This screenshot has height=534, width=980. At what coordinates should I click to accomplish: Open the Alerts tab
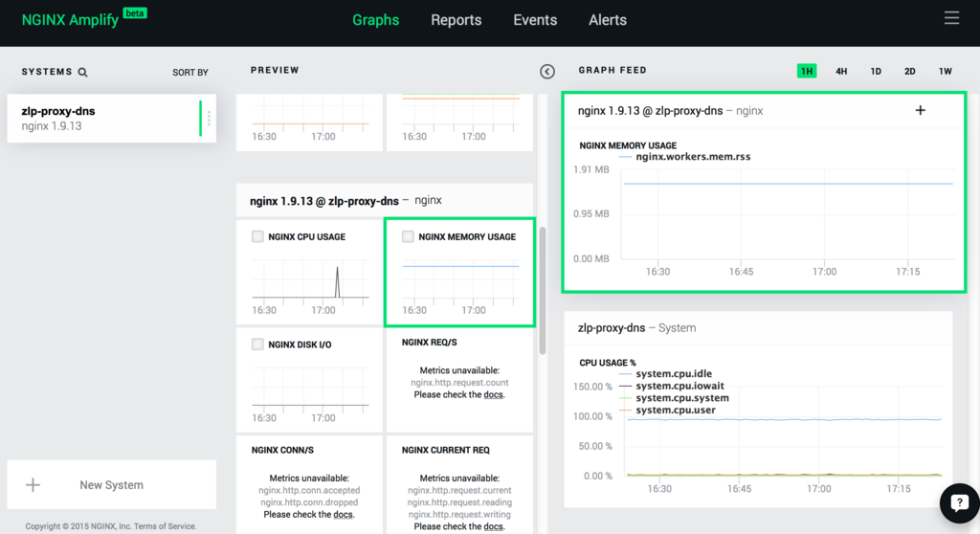pos(608,20)
